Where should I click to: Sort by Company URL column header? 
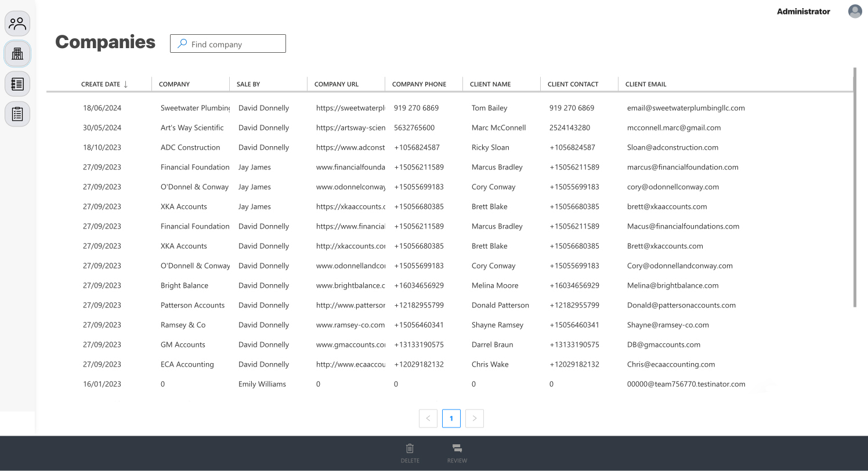337,84
